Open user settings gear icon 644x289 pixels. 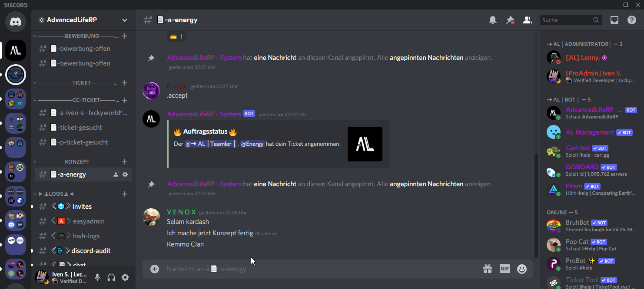click(125, 277)
